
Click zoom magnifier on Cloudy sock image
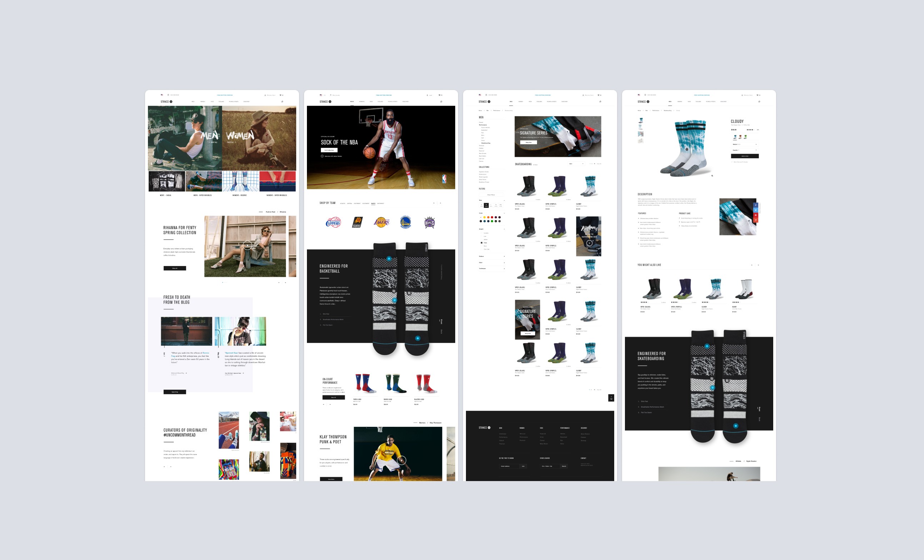pos(712,175)
